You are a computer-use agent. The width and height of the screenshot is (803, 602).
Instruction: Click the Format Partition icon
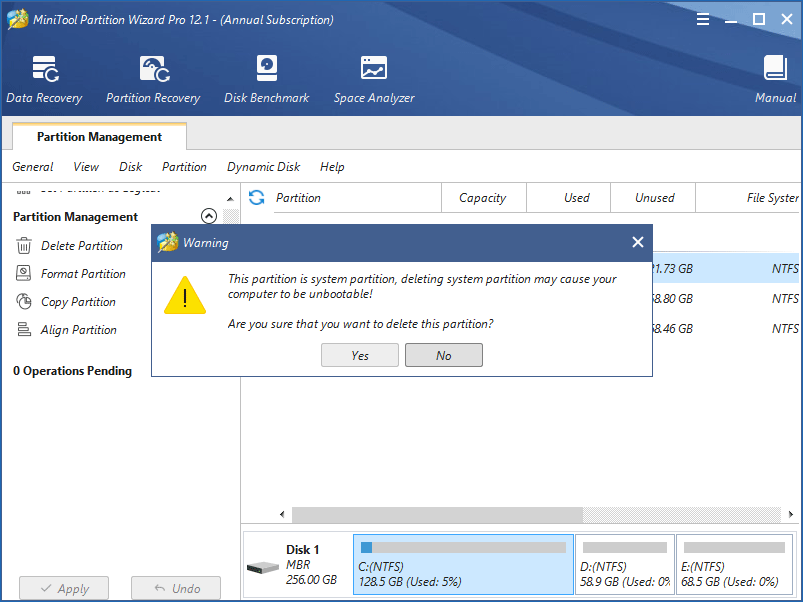pos(24,273)
